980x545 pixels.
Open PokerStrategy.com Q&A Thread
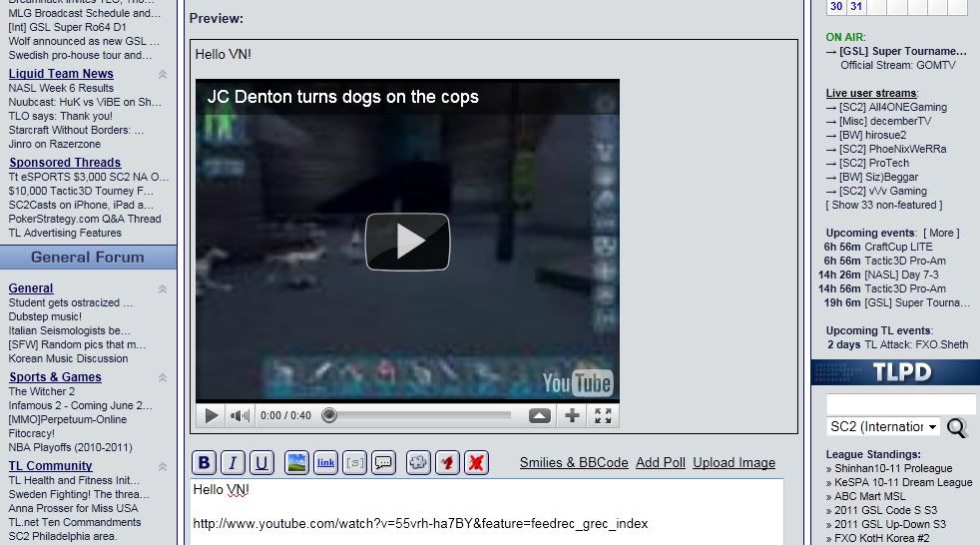pos(85,219)
